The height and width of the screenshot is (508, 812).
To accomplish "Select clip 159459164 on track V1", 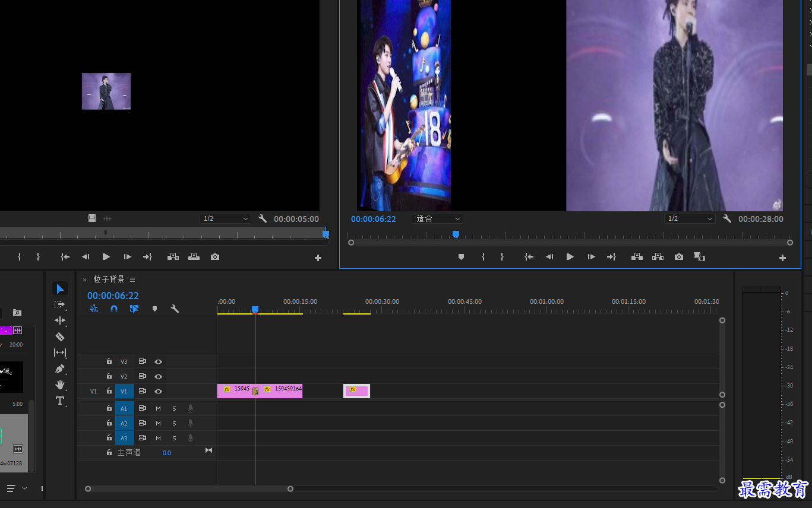I will [282, 390].
